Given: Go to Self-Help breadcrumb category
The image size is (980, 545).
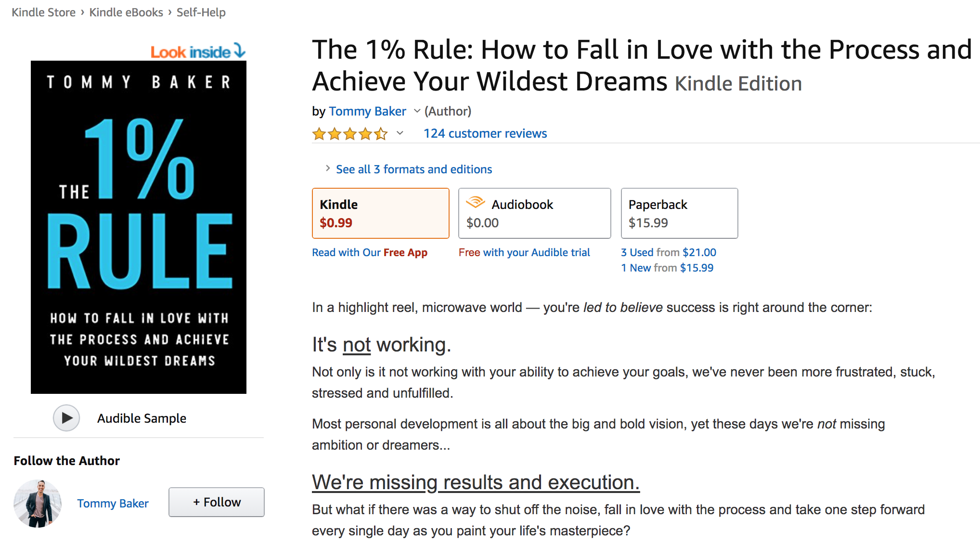Looking at the screenshot, I should (201, 13).
